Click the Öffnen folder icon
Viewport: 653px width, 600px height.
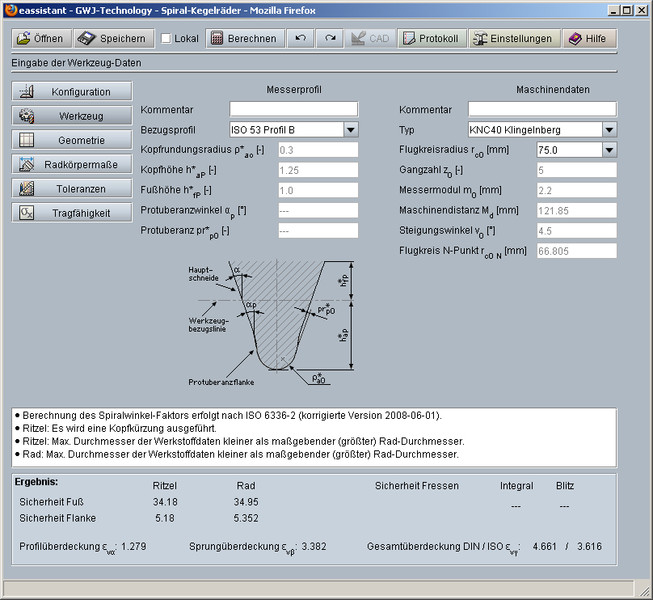pos(25,39)
